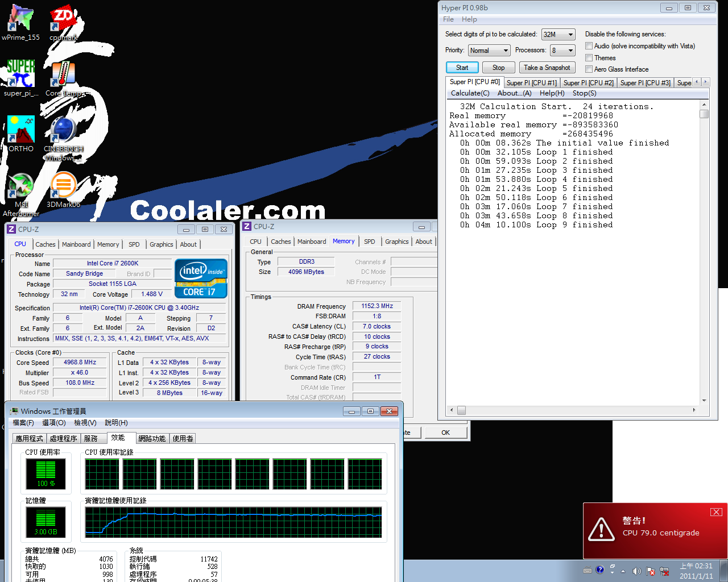The image size is (728, 582).
Task: Open the Help(H) menu in Super PI
Action: (x=552, y=93)
